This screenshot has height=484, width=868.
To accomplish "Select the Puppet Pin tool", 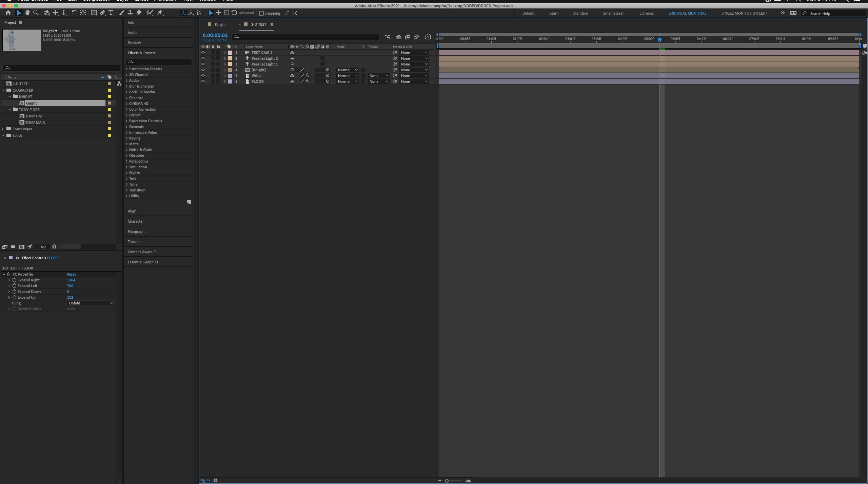I will point(160,13).
